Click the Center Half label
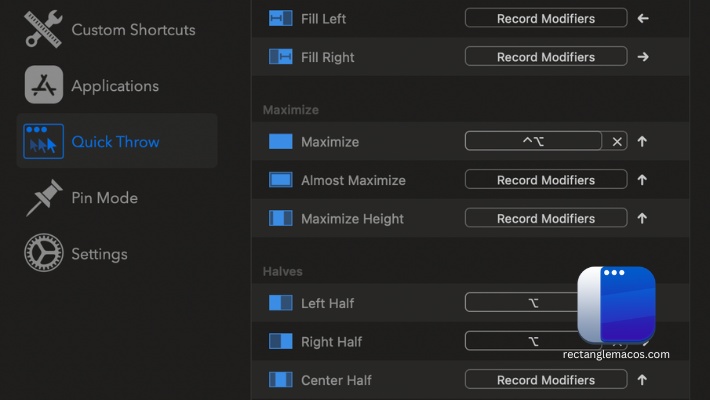The height and width of the screenshot is (400, 710). 336,380
